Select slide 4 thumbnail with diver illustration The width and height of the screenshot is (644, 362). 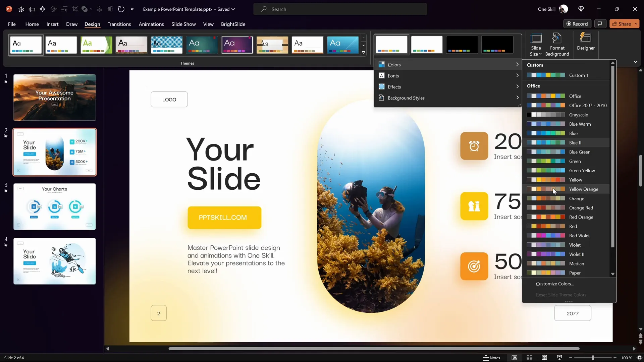click(54, 261)
